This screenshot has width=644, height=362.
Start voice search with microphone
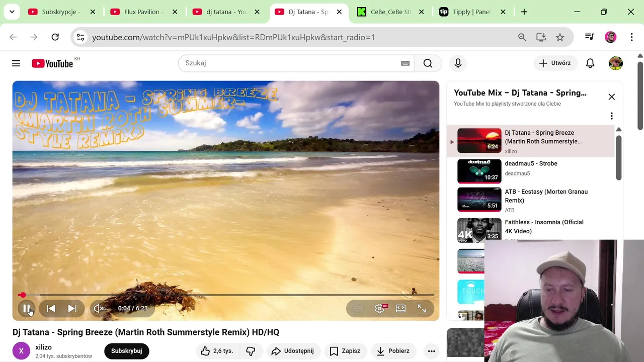[x=458, y=63]
